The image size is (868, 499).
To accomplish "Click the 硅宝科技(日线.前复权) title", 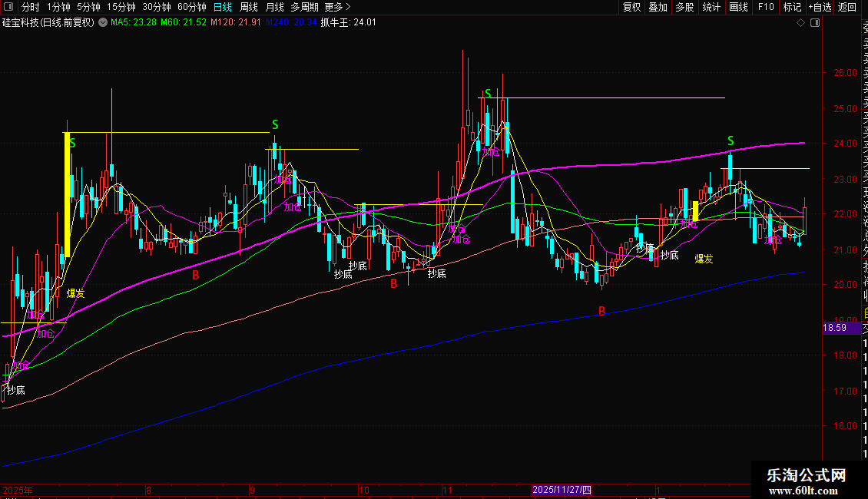I will coord(48,23).
